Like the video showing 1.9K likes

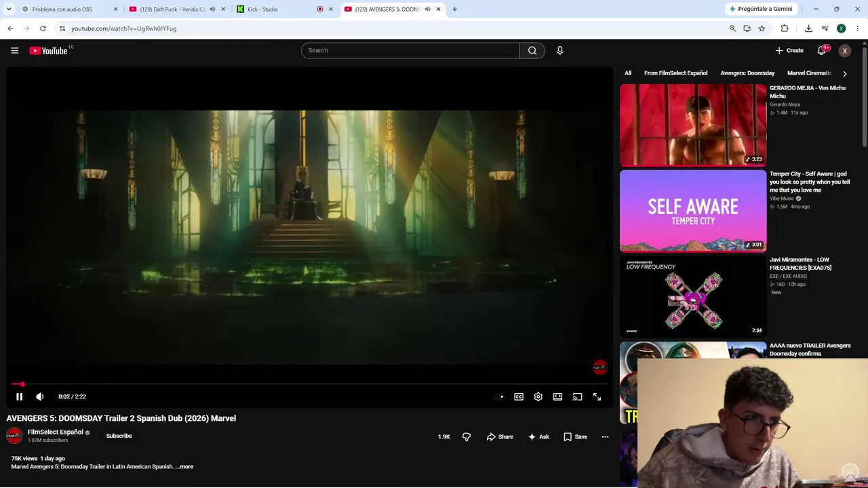(443, 436)
